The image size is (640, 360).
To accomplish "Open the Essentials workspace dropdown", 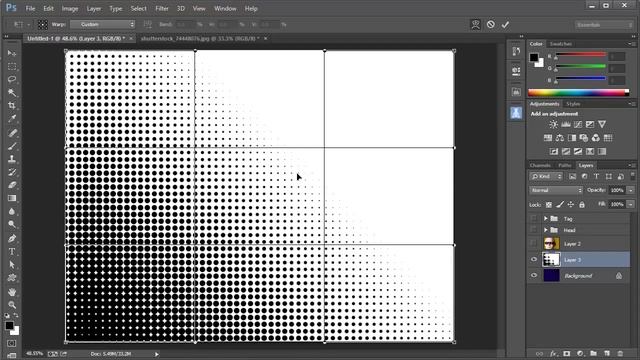I will tap(604, 25).
